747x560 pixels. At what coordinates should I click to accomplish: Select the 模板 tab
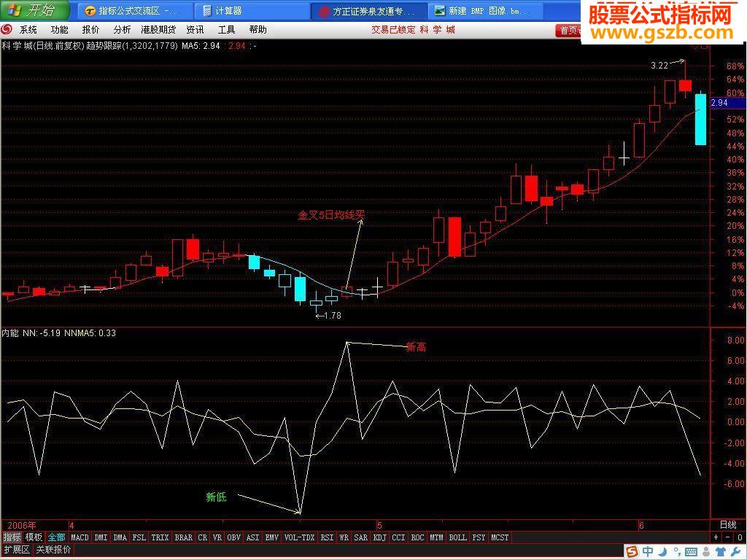pos(34,537)
